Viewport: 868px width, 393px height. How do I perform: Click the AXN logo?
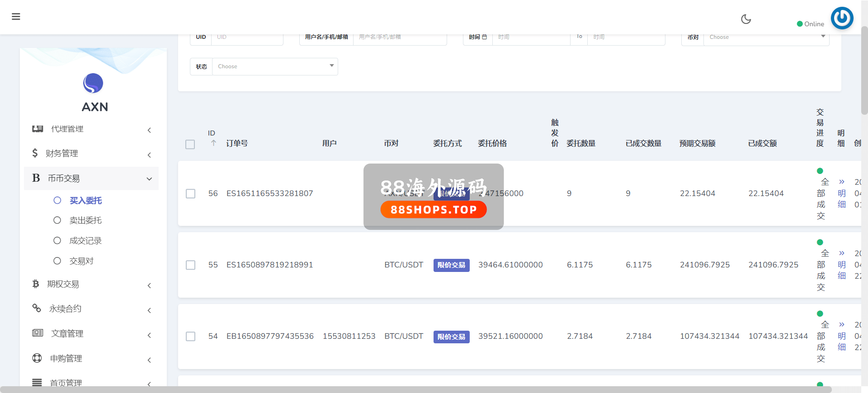(x=93, y=84)
